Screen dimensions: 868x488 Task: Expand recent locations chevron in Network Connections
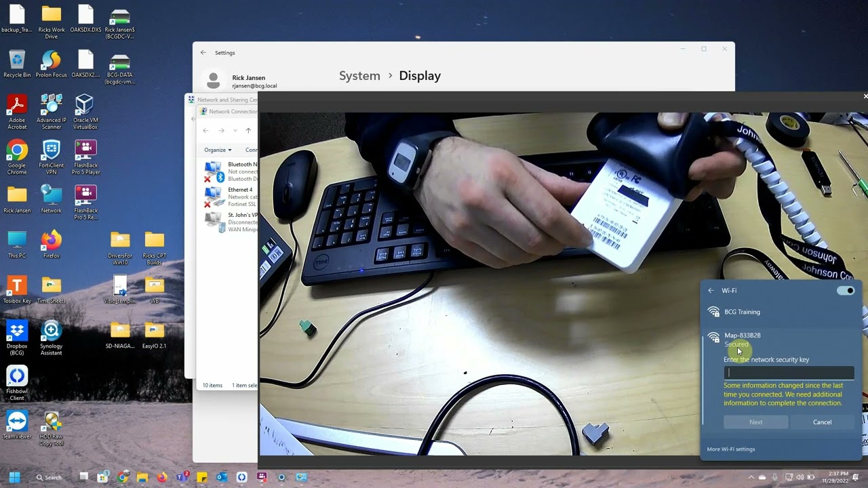click(x=235, y=131)
